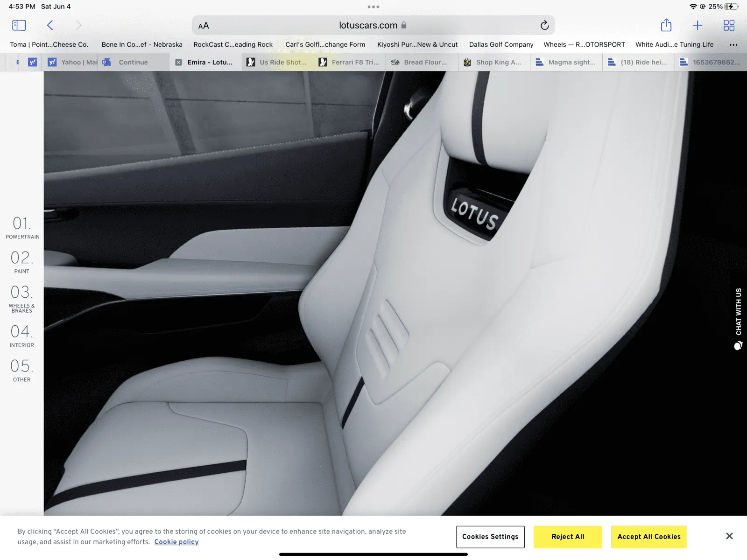Dismiss the cookie banner with X

[729, 536]
